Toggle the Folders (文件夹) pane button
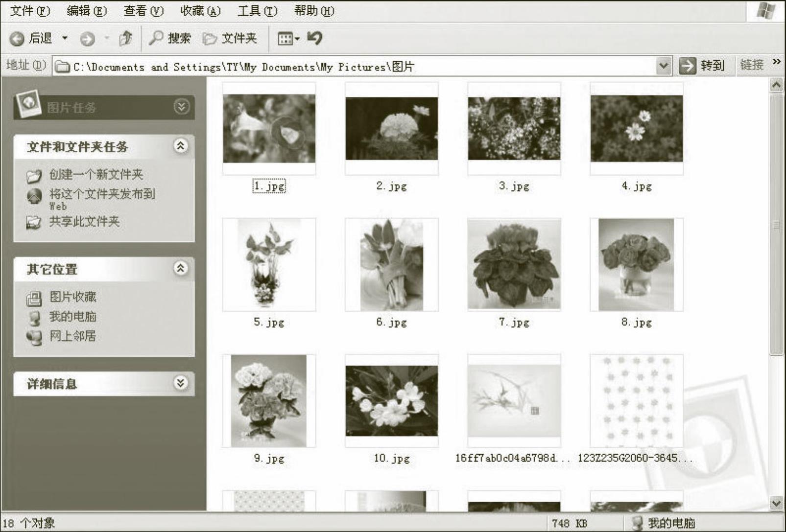Image resolution: width=786 pixels, height=532 pixels. pyautogui.click(x=230, y=38)
